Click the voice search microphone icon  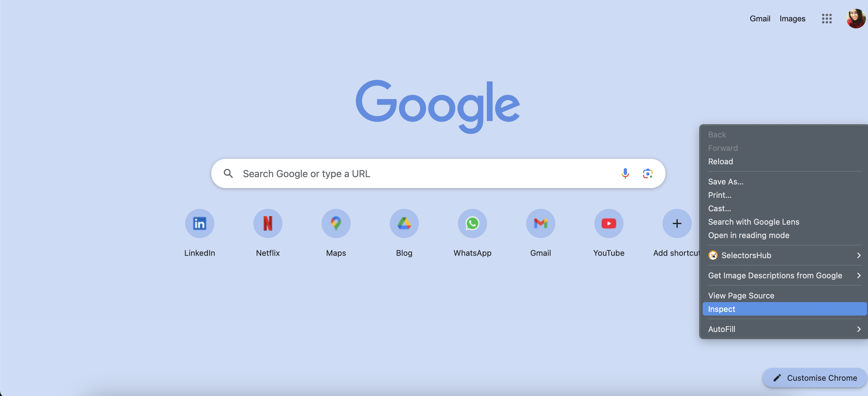tap(626, 173)
